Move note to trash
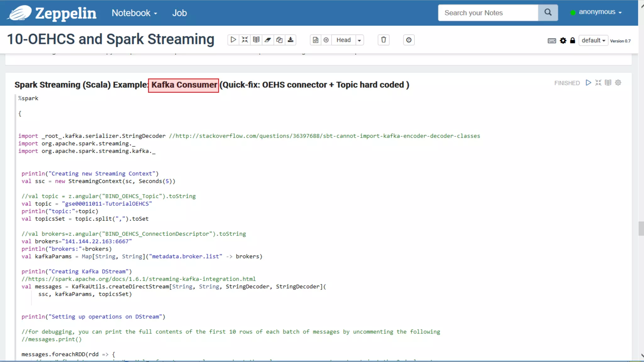Viewport: 644px width, 362px height. click(x=383, y=40)
